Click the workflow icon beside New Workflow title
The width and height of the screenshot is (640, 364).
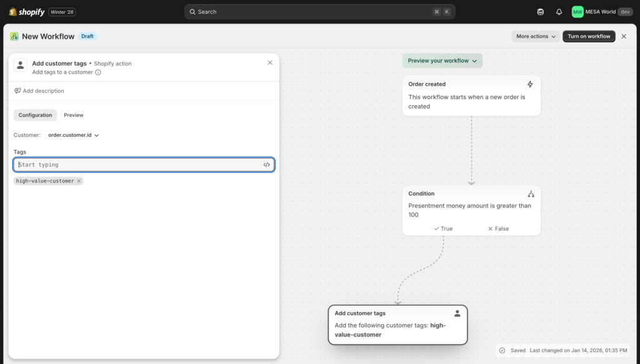(14, 36)
